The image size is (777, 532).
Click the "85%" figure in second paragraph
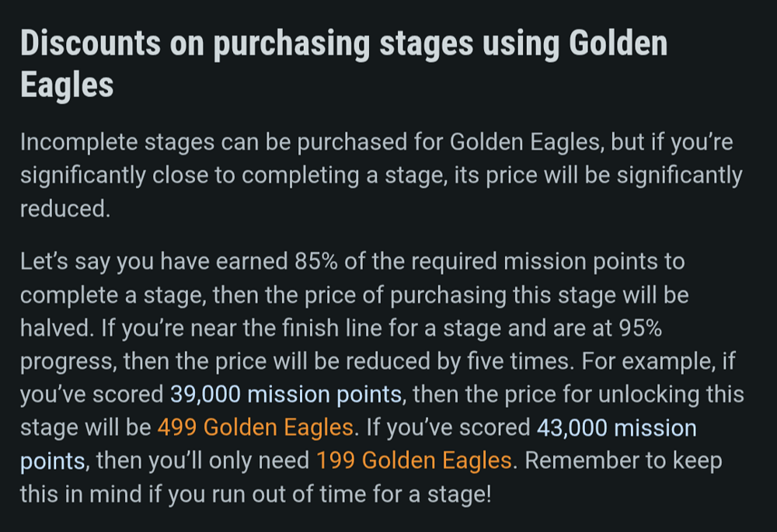click(316, 262)
